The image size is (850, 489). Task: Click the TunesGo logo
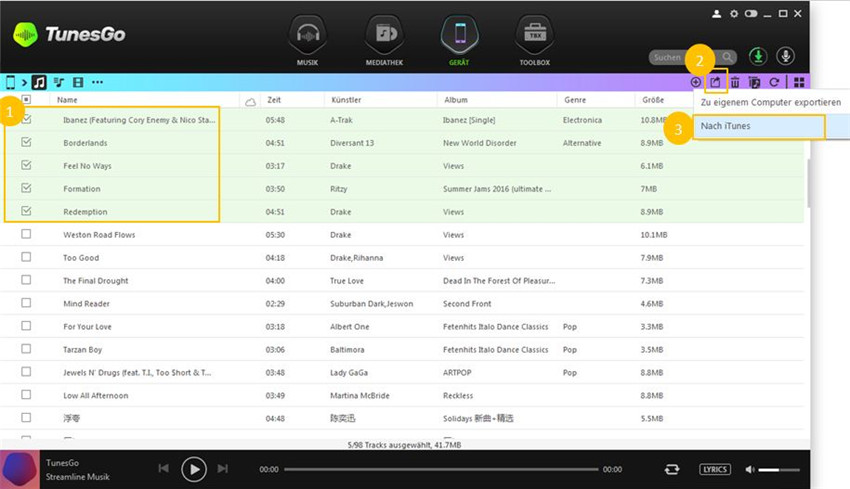tap(69, 35)
